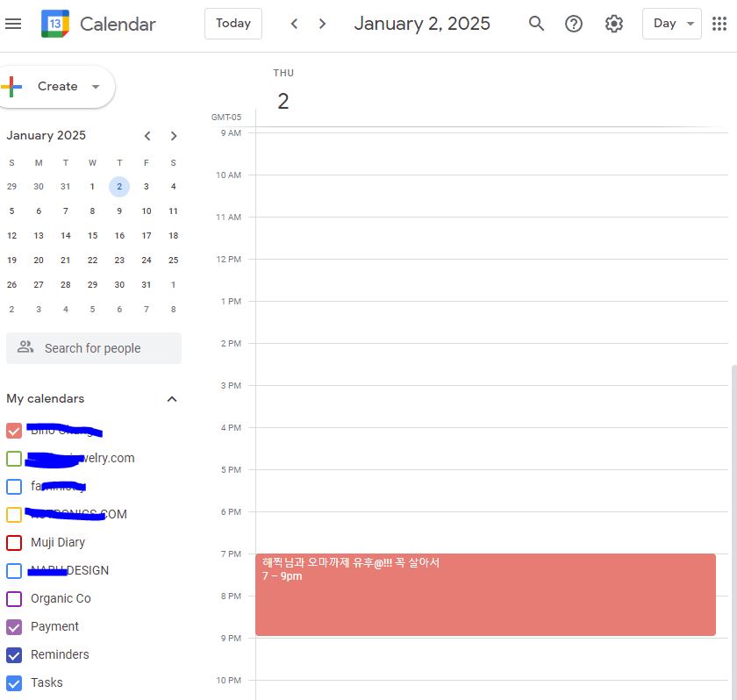Go to next day arrow
The width and height of the screenshot is (737, 700).
[x=323, y=24]
